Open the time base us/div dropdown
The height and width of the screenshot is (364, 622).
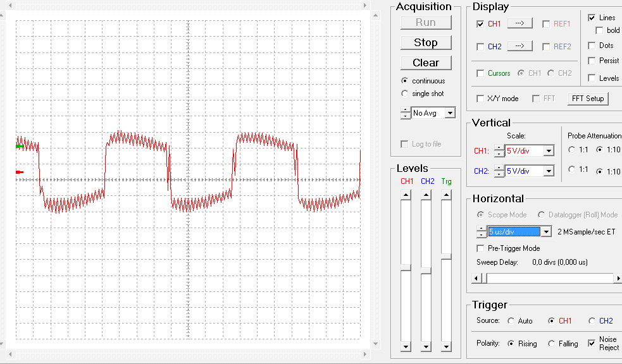pyautogui.click(x=546, y=232)
